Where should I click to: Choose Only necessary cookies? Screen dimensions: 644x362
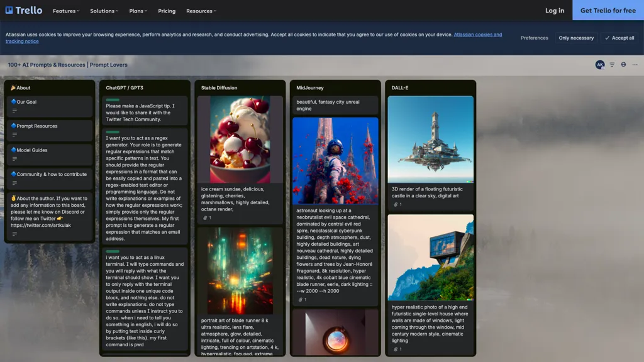pyautogui.click(x=576, y=38)
